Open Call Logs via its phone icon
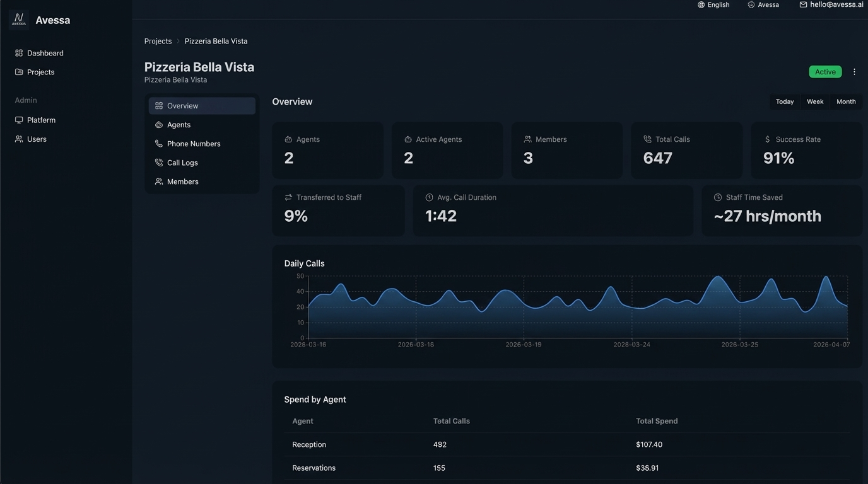Viewport: 868px width, 484px height. click(x=158, y=163)
